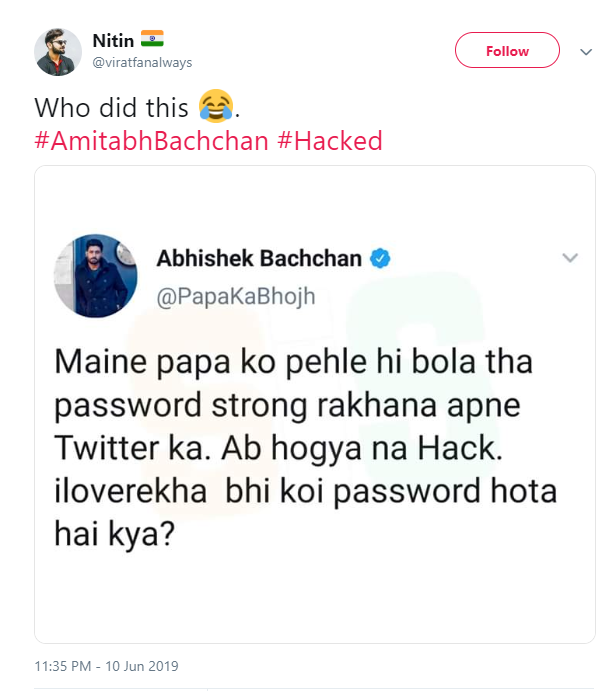Open the chevron menu inside the embedded tweet
Image resolution: width=610 pixels, height=691 pixels.
[570, 259]
